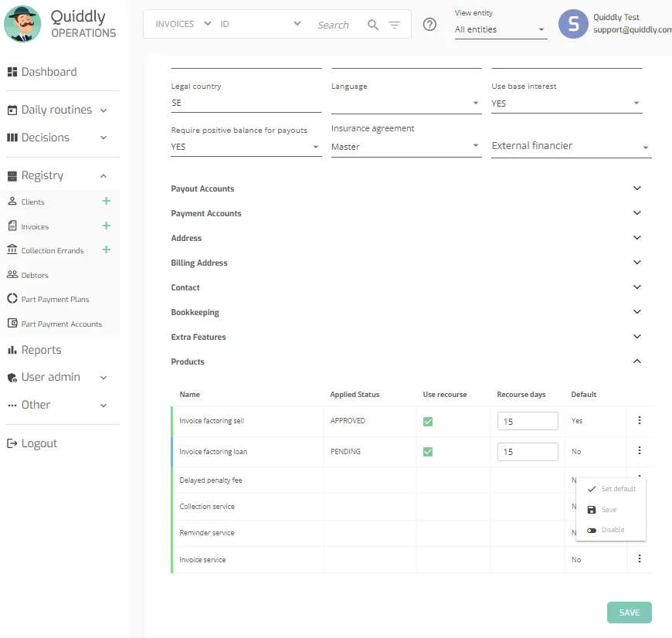The image size is (672, 638).
Task: Add a new client with plus icon
Action: pos(107,201)
